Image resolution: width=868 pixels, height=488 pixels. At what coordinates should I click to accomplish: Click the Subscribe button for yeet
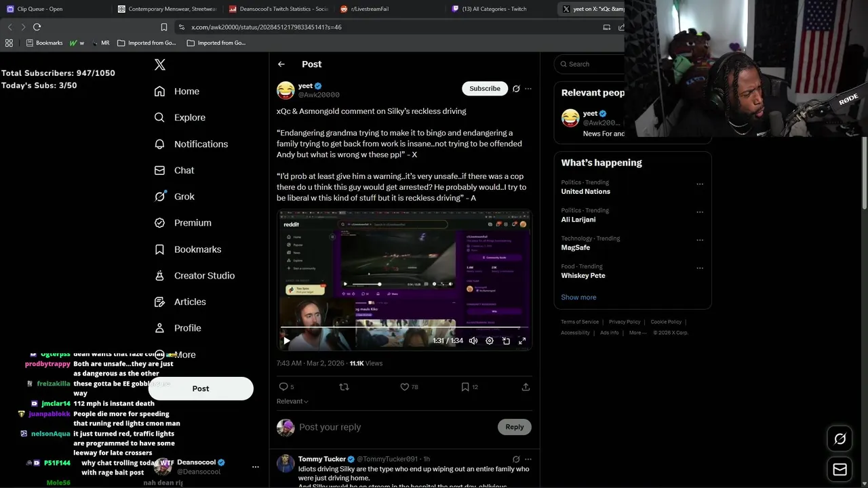[485, 89]
